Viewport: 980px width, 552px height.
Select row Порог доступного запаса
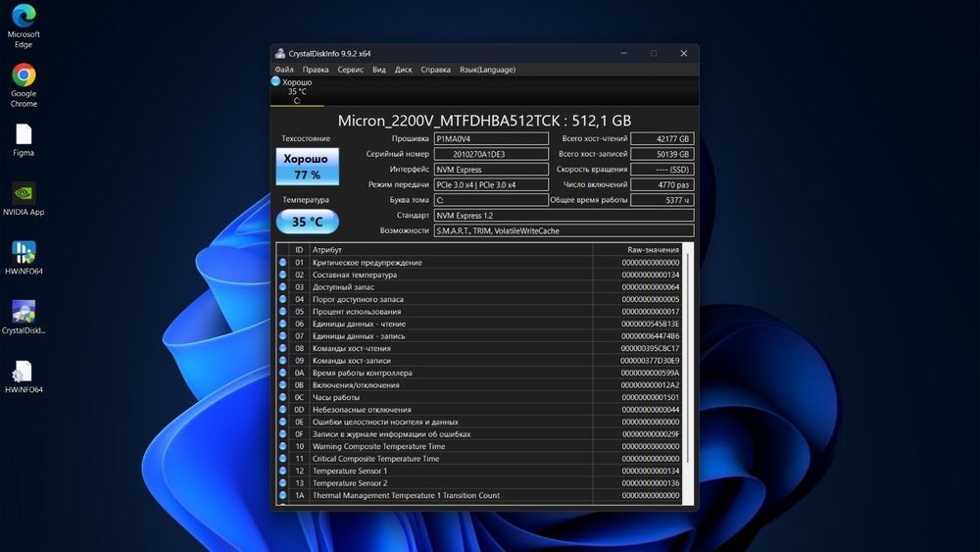(479, 299)
